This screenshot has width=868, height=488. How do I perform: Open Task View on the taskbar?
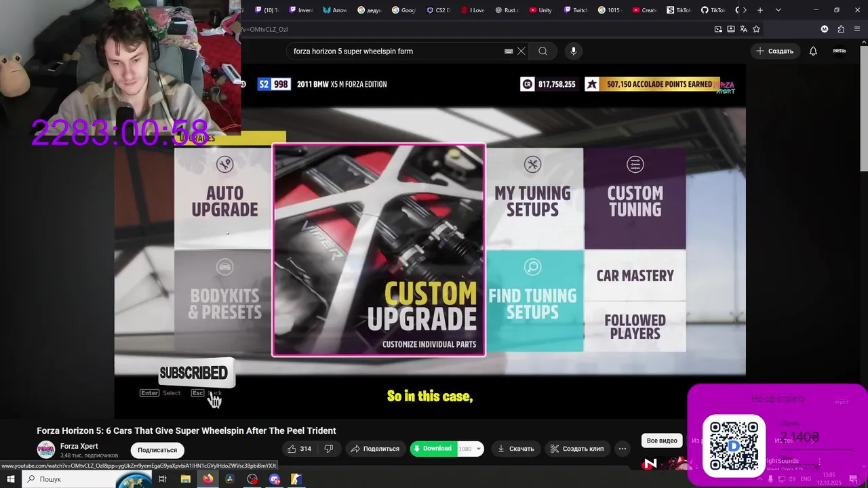163,479
